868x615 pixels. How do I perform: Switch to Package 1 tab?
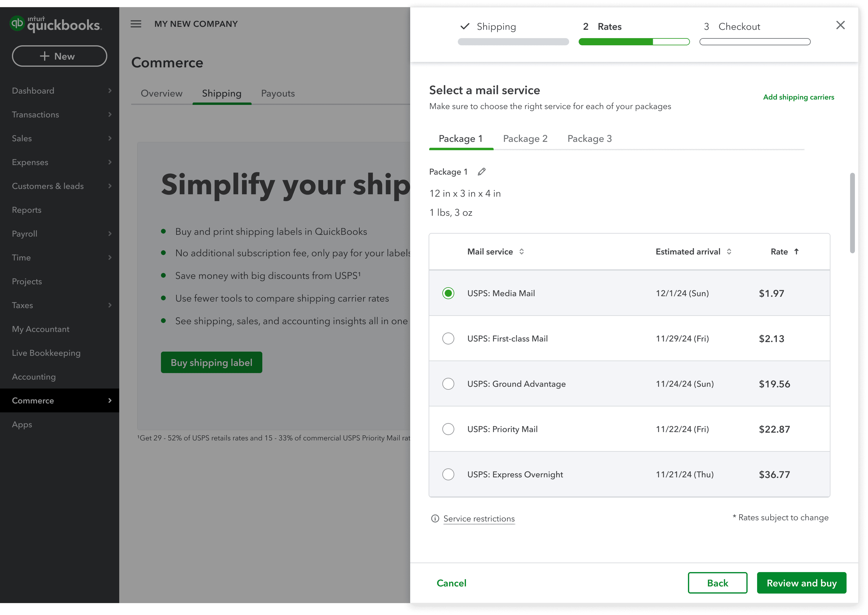click(x=461, y=139)
